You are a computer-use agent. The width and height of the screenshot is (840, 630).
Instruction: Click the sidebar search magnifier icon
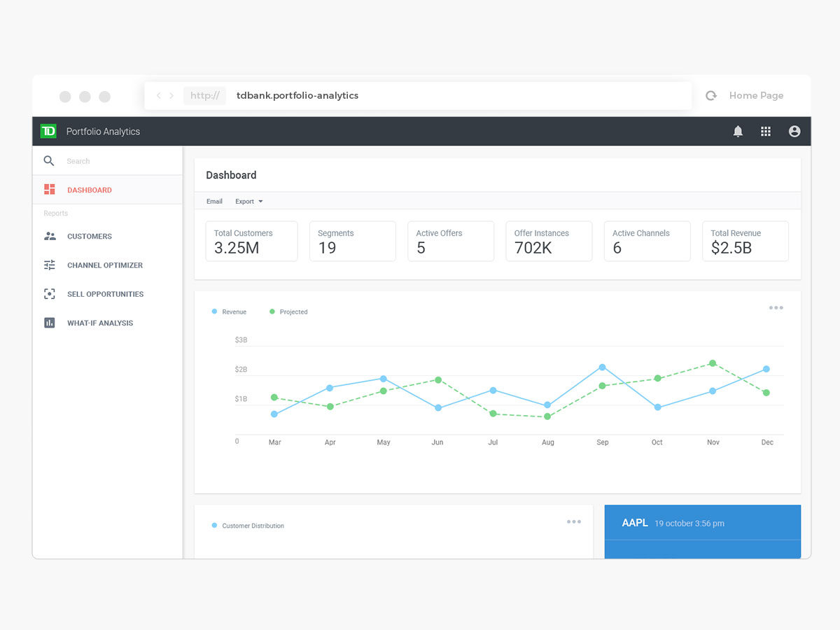49,161
